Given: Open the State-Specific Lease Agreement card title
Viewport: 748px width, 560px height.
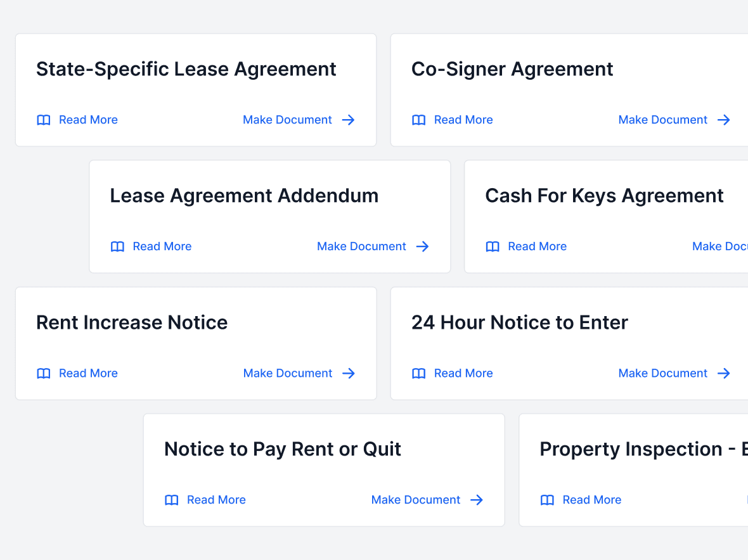Looking at the screenshot, I should click(x=186, y=69).
